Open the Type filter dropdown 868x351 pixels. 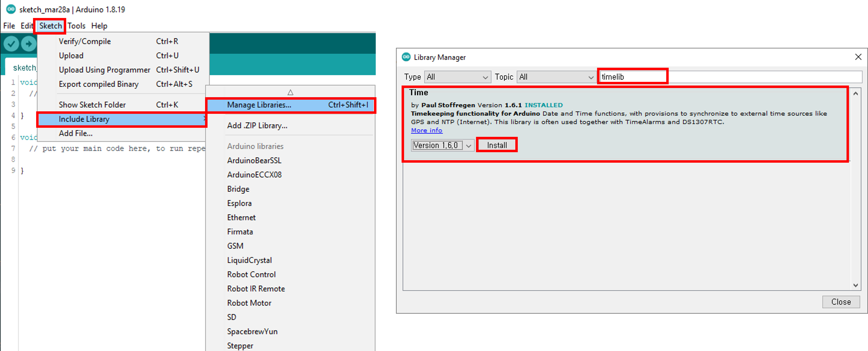pyautogui.click(x=457, y=77)
